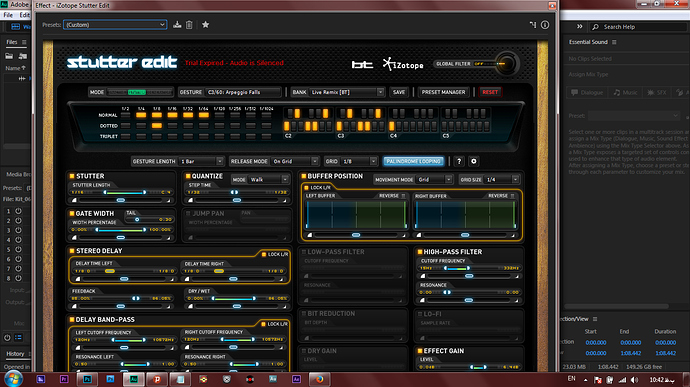The image size is (690, 387).
Task: Adjust Stutter Length range slider
Action: point(125,192)
